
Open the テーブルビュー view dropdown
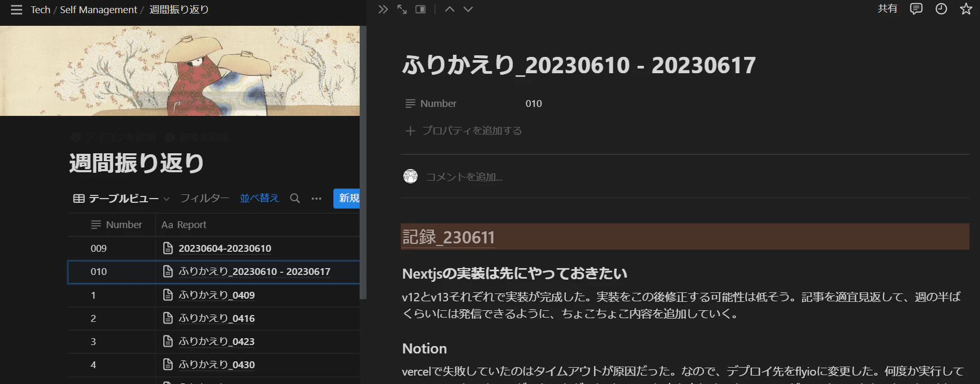coord(122,199)
